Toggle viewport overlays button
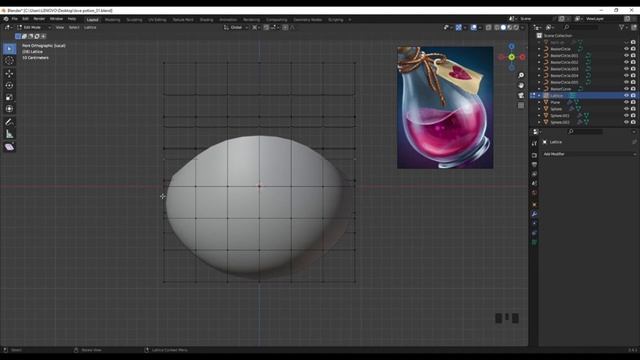640x360 pixels. click(473, 27)
